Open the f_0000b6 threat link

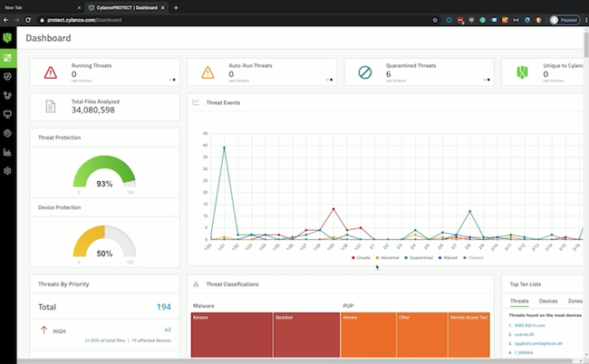click(523, 352)
